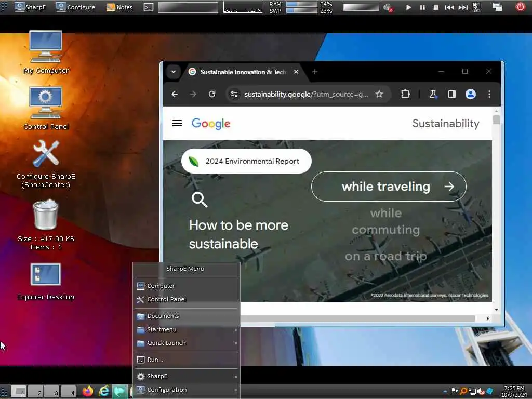
Task: Close the Sustainable Innovation tab
Action: 296,72
